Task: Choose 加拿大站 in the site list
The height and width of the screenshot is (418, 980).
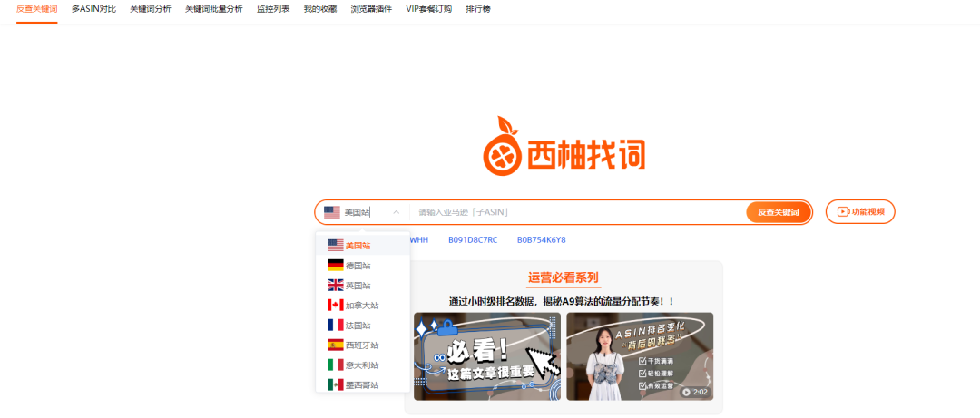Action: click(362, 306)
